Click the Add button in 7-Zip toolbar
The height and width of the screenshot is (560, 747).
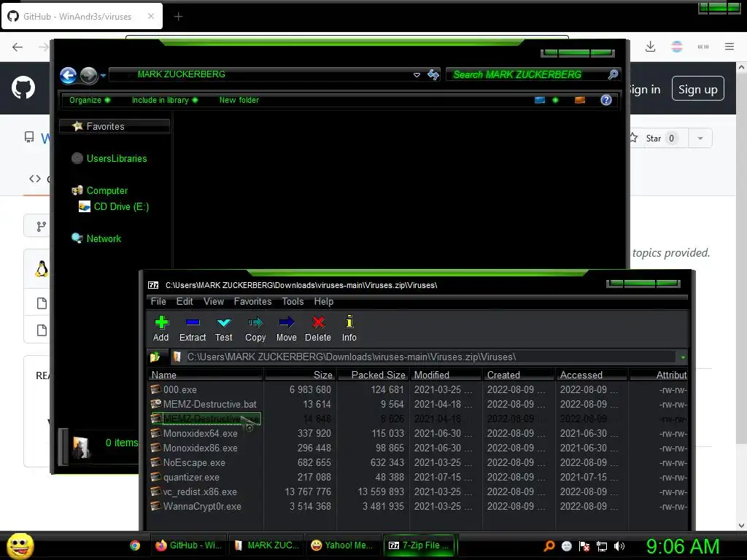point(161,329)
